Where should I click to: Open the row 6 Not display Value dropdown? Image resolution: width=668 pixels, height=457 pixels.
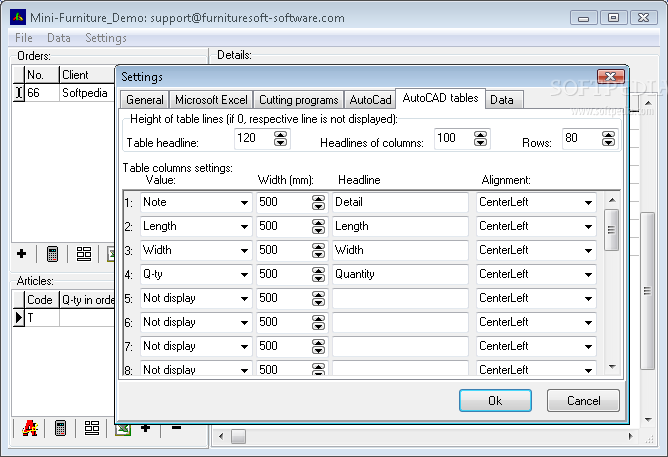(244, 322)
